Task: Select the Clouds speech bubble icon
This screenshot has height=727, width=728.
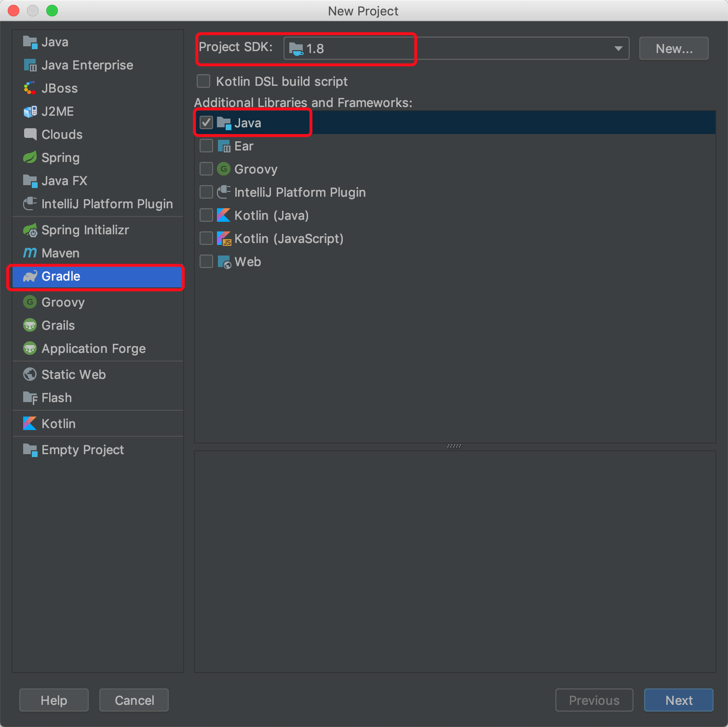Action: click(x=30, y=135)
